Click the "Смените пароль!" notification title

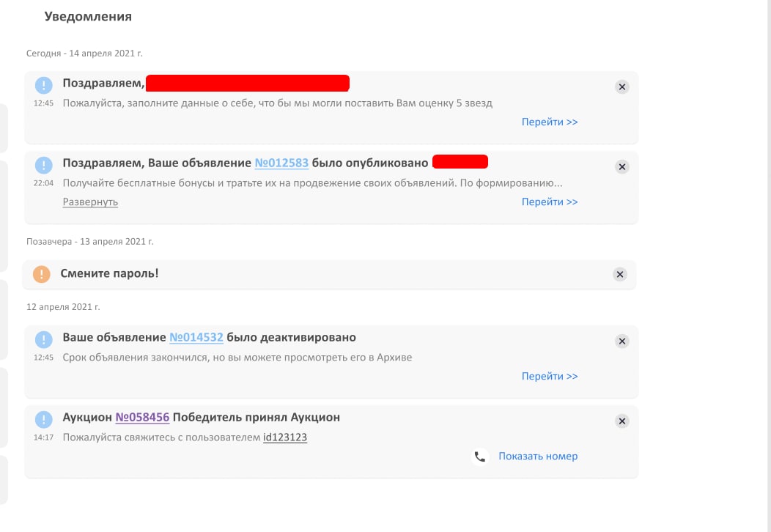pos(110,274)
